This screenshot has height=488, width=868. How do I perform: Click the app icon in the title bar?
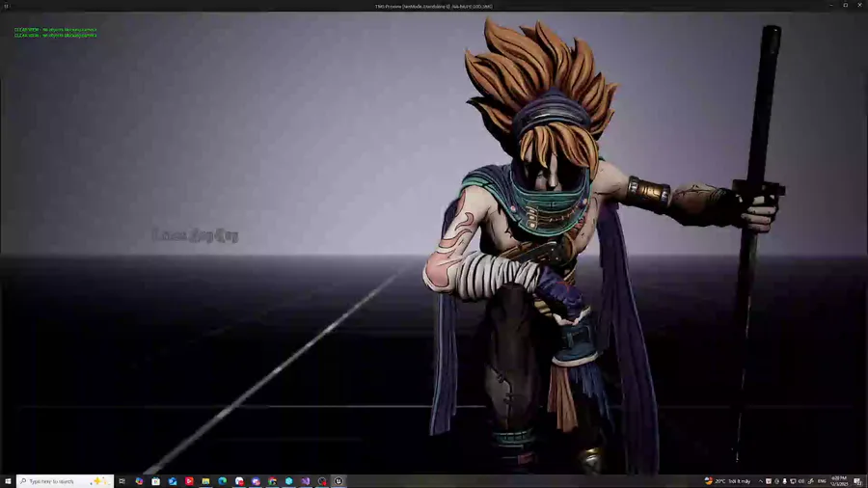point(6,6)
